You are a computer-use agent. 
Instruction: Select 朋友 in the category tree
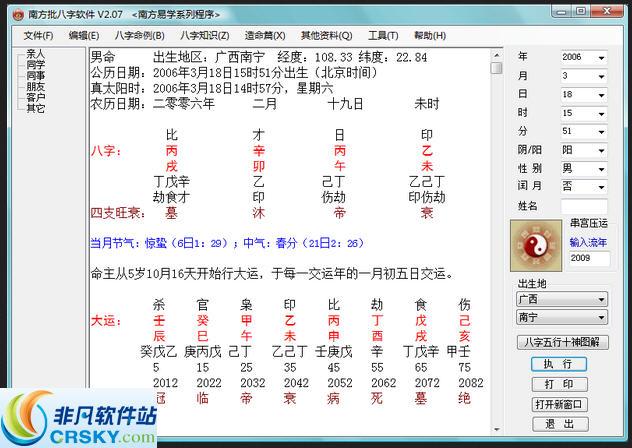click(x=35, y=86)
